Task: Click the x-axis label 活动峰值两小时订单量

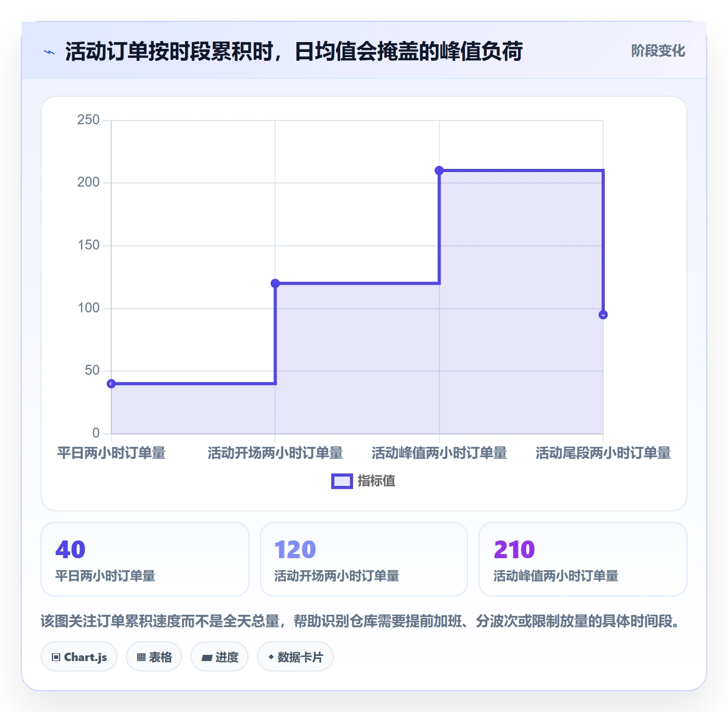Action: point(439,453)
